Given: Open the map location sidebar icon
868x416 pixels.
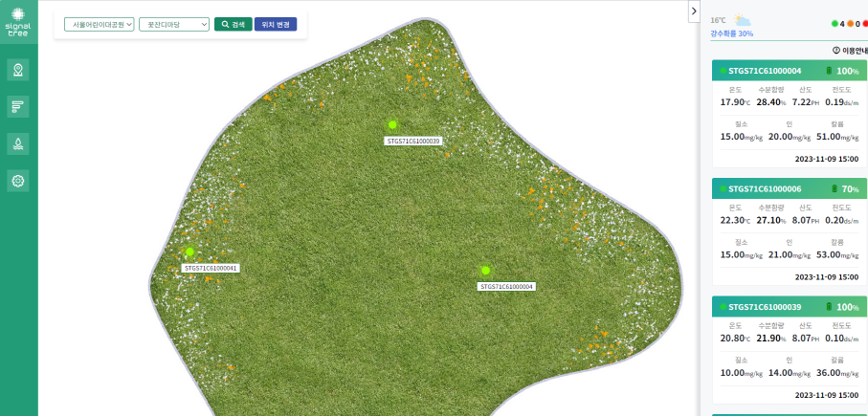Looking at the screenshot, I should [18, 70].
